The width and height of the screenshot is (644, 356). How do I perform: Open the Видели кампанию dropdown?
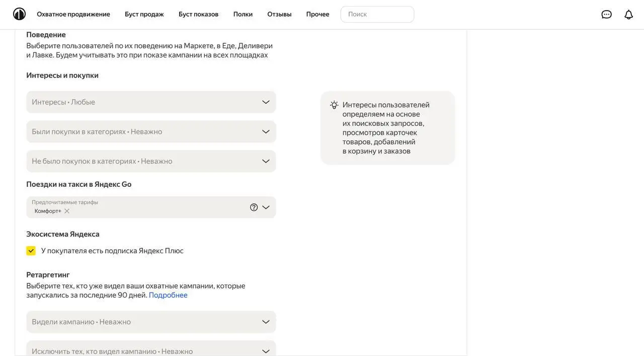[151, 322]
